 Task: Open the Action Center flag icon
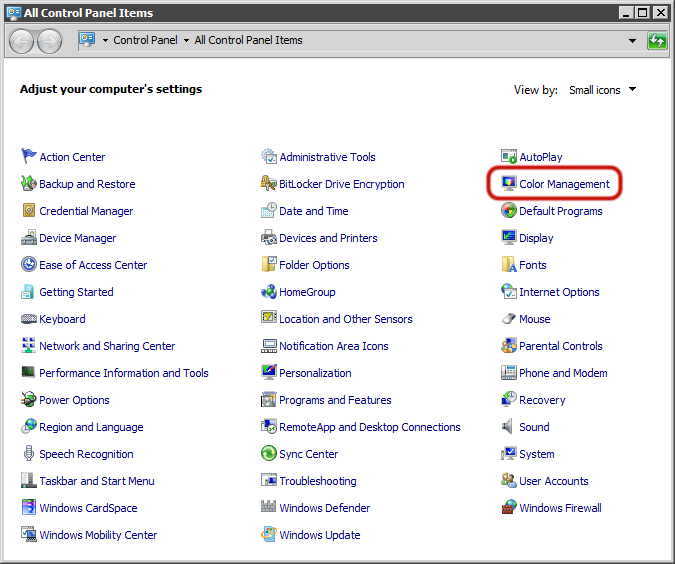[x=28, y=156]
